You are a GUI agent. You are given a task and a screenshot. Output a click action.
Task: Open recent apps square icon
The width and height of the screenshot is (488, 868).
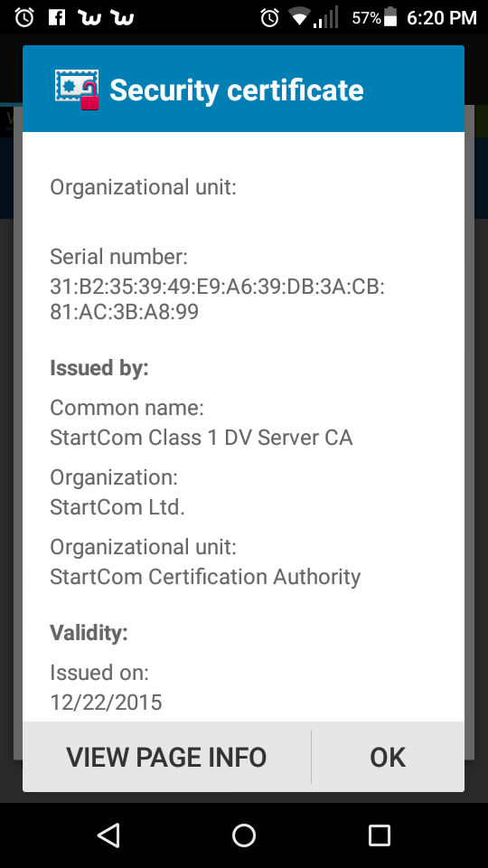click(x=380, y=835)
